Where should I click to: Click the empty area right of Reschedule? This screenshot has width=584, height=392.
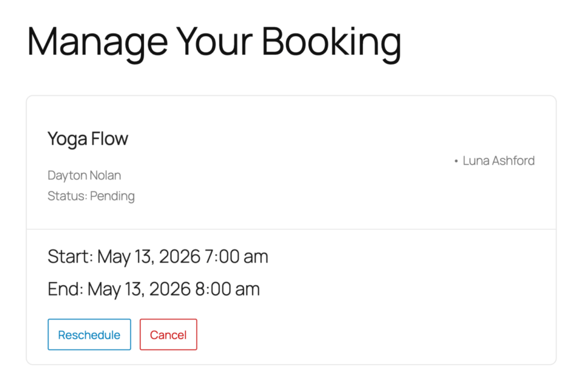(342, 334)
